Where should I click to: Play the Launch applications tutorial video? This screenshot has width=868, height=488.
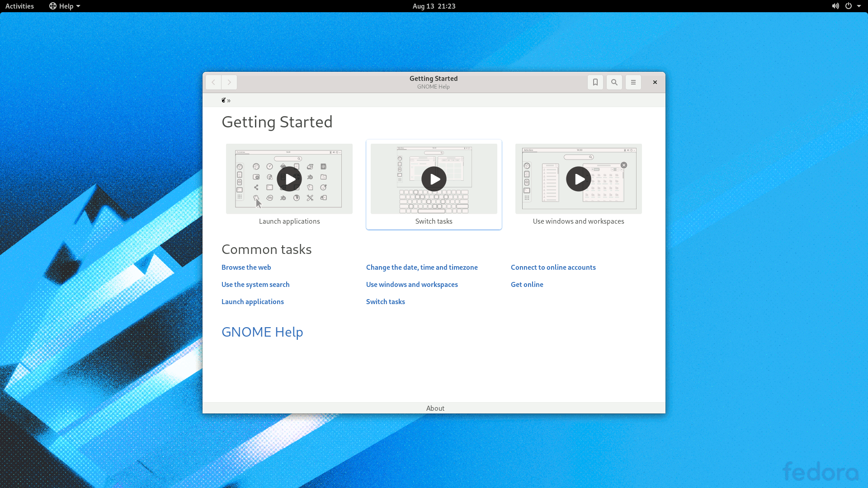pyautogui.click(x=289, y=179)
